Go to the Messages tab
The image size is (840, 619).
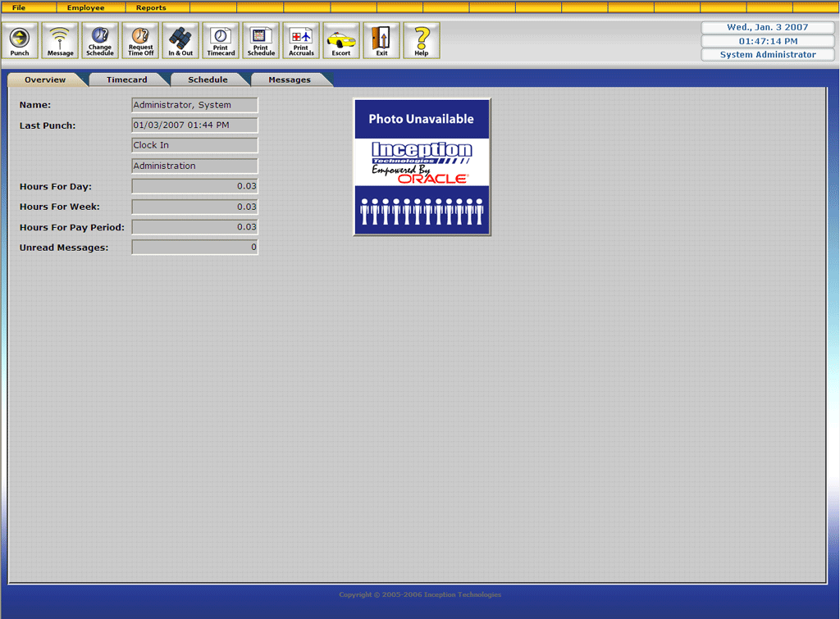(290, 80)
